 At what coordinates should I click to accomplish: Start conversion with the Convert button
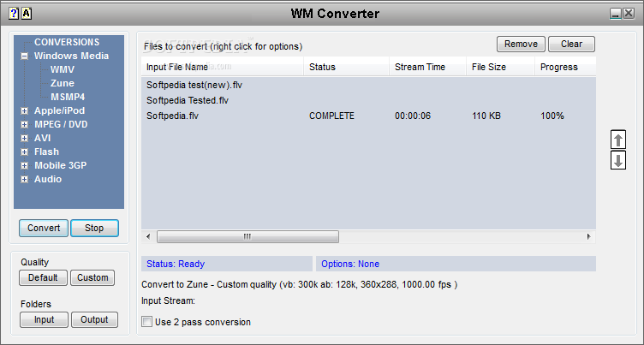[x=44, y=228]
